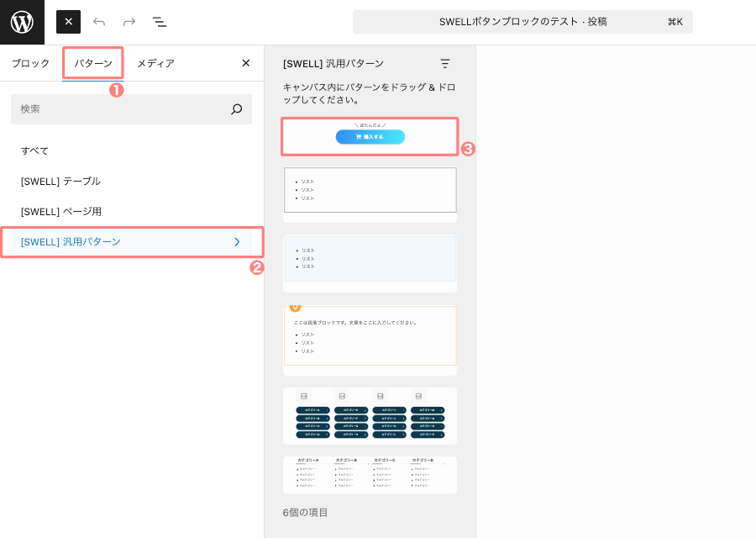Click the chevron on [SWELL] 汎用パターン row
This screenshot has width=756, height=538.
point(237,242)
